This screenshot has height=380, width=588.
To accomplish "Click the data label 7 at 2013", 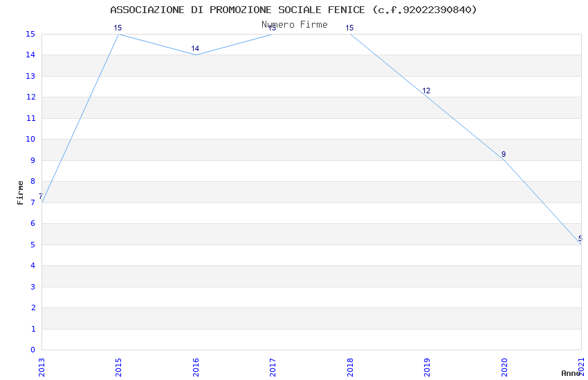I will click(41, 196).
